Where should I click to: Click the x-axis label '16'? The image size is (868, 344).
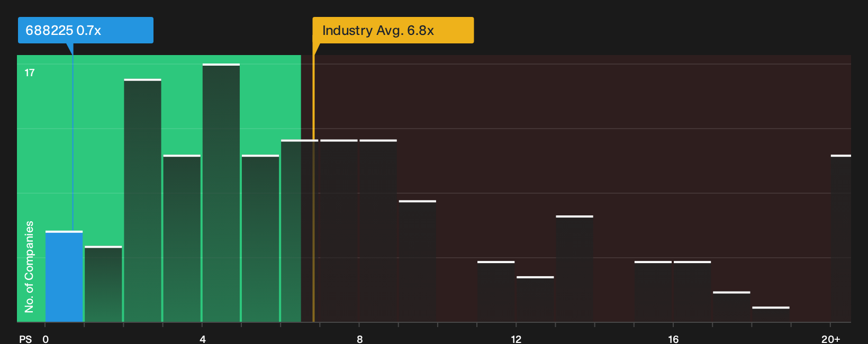pyautogui.click(x=673, y=339)
